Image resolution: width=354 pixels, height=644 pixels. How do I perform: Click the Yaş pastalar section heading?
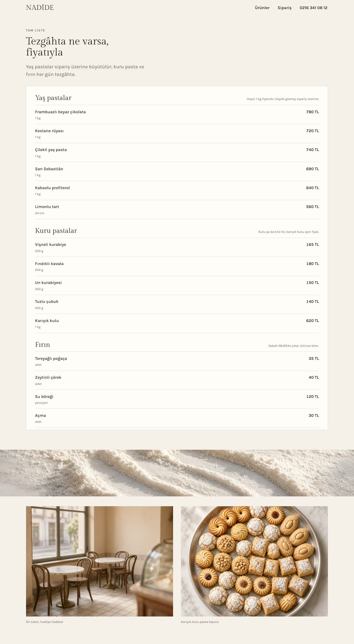click(53, 98)
